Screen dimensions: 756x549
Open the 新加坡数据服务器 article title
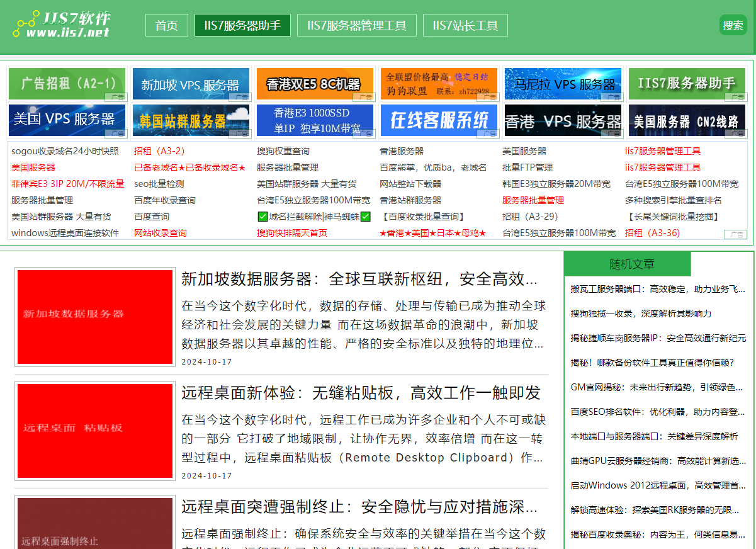click(x=359, y=279)
